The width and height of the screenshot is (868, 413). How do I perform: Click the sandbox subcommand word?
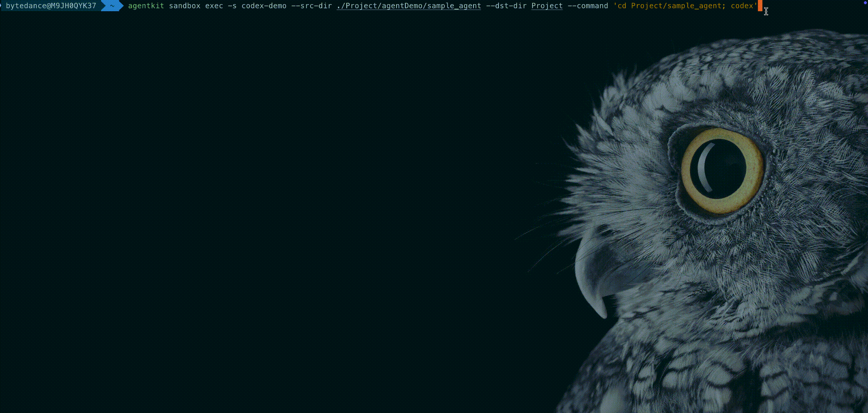point(185,6)
